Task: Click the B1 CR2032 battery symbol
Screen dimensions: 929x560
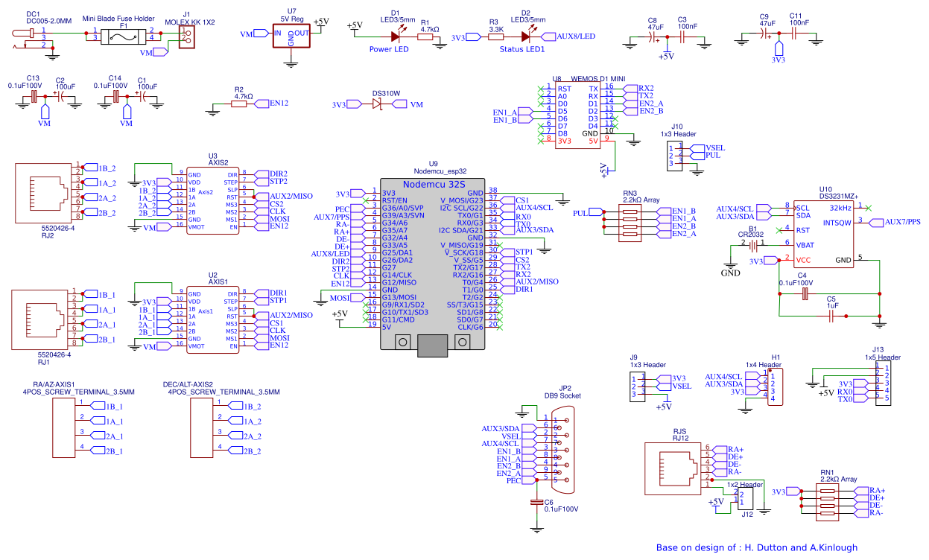Action: pos(752,244)
